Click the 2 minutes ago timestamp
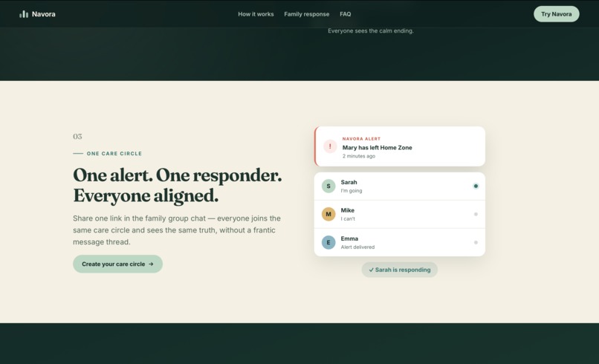Viewport: 599px width, 364px height. (359, 156)
